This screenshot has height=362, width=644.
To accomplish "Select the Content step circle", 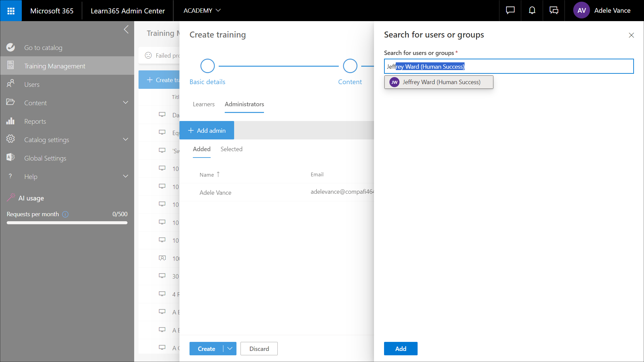I will 350,66.
